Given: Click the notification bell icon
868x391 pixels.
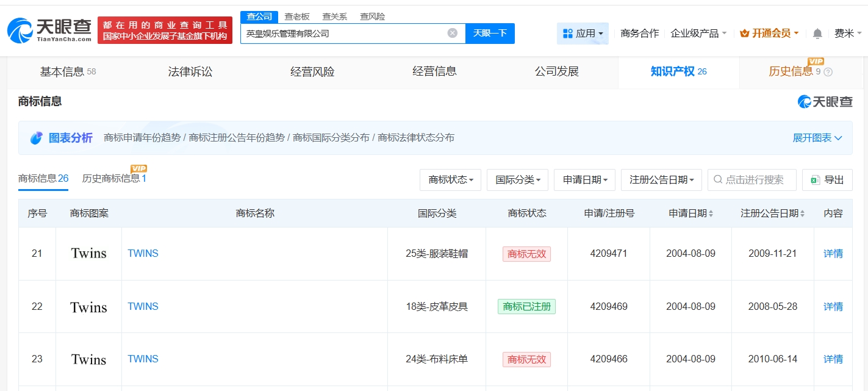Looking at the screenshot, I should pyautogui.click(x=817, y=34).
